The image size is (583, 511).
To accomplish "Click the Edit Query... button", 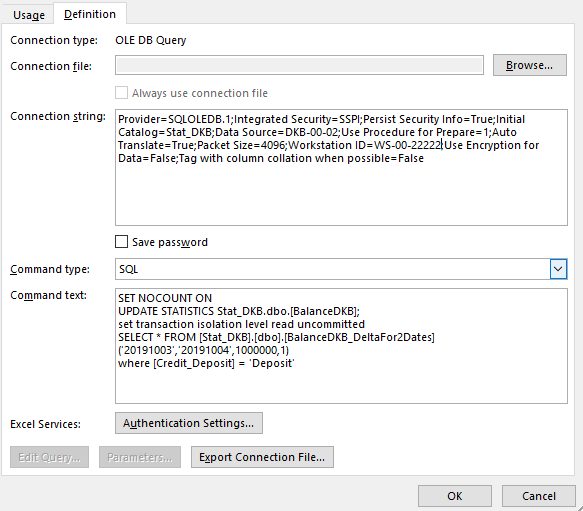I will click(x=49, y=457).
